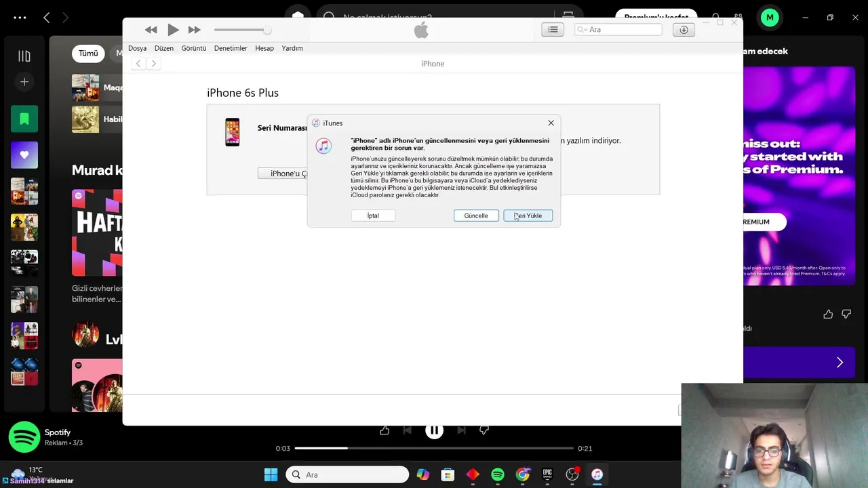Click the iTunes Ara search field
This screenshot has width=868, height=488.
pos(618,29)
